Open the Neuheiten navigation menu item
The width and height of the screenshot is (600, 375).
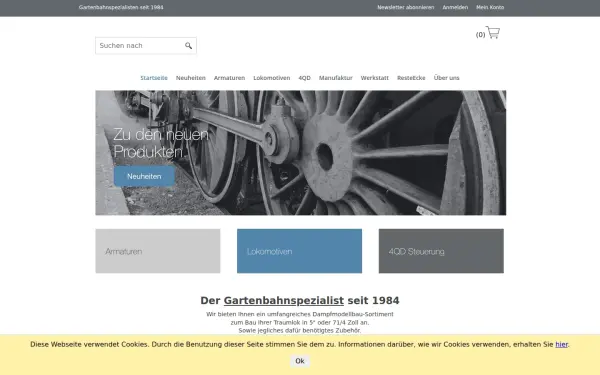point(191,78)
